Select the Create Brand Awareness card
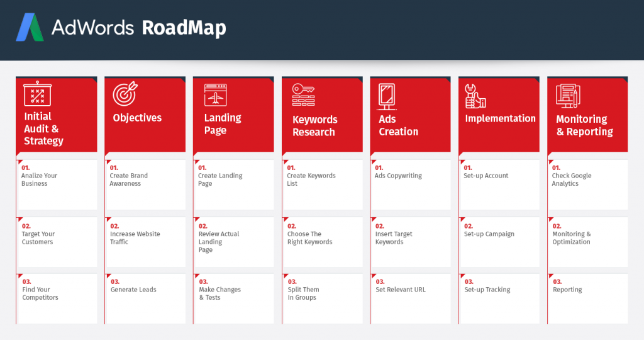Screen dimensions: 644x340 (x=145, y=185)
